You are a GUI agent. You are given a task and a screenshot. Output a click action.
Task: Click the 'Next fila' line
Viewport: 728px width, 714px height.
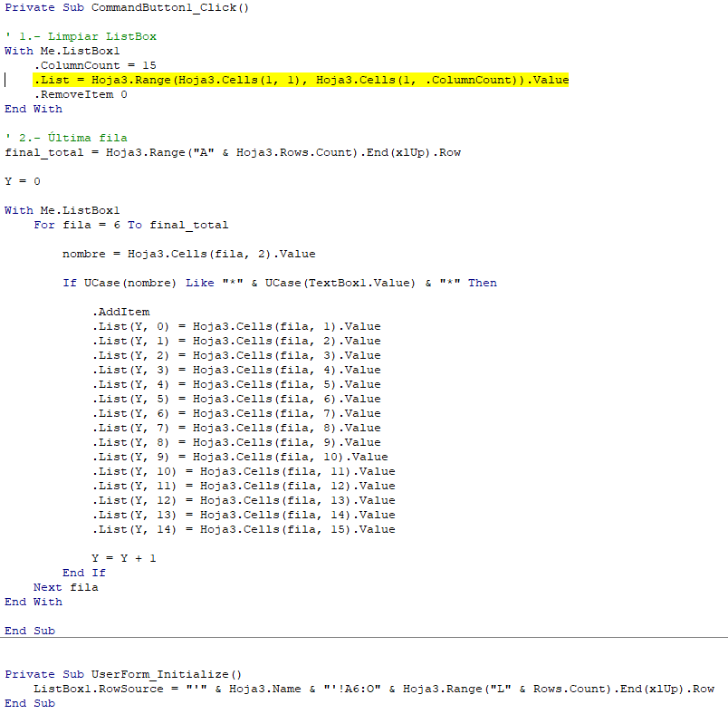pos(65,587)
